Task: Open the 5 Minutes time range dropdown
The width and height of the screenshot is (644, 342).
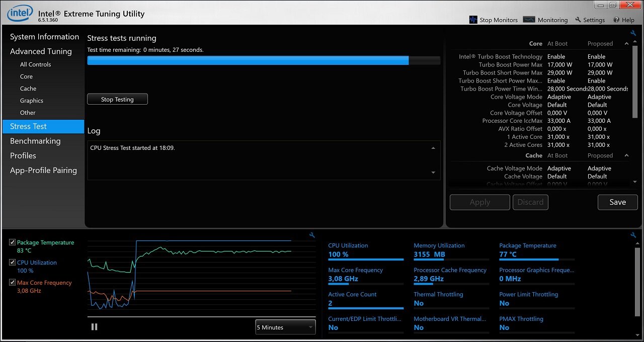Action: click(x=285, y=327)
